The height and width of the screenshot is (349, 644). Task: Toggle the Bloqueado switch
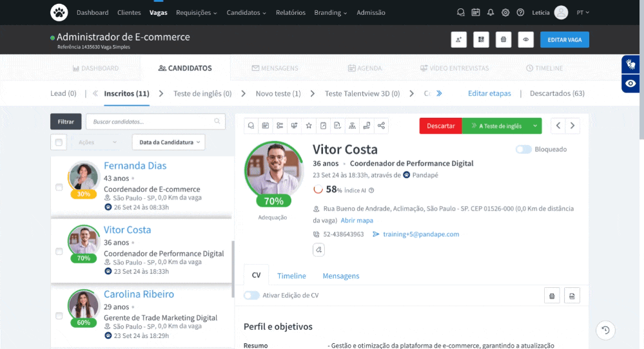click(523, 149)
